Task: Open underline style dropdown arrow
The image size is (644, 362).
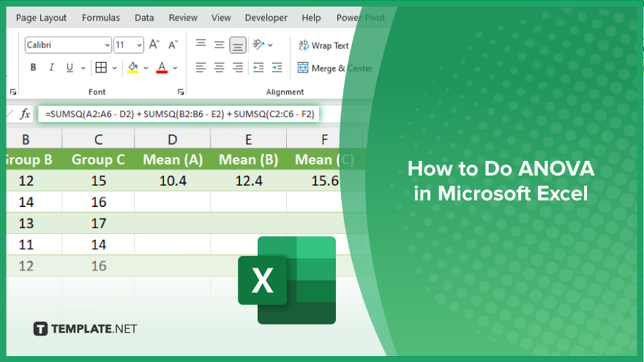Action: click(x=83, y=68)
